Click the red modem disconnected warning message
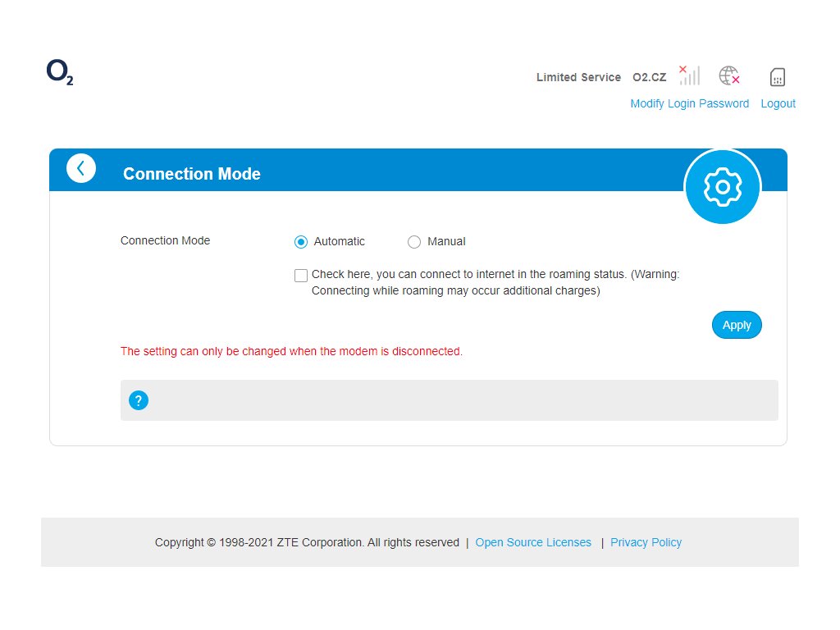Image resolution: width=840 pixels, height=630 pixels. 291,351
